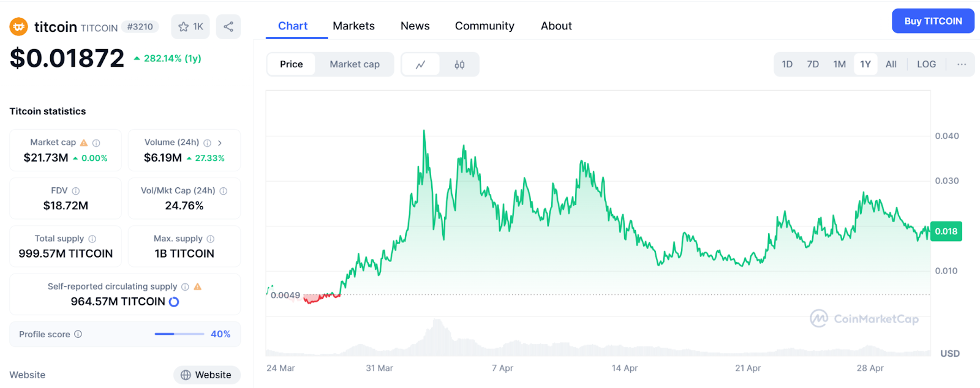Viewport: 980px width, 388px height.
Task: Click the Profile score progress bar
Action: pos(179,334)
